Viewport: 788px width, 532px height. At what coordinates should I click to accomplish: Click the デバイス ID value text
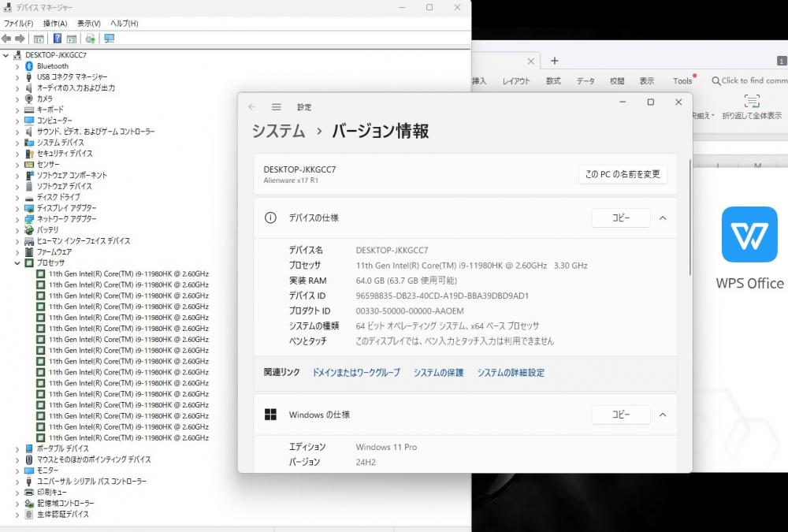[442, 296]
